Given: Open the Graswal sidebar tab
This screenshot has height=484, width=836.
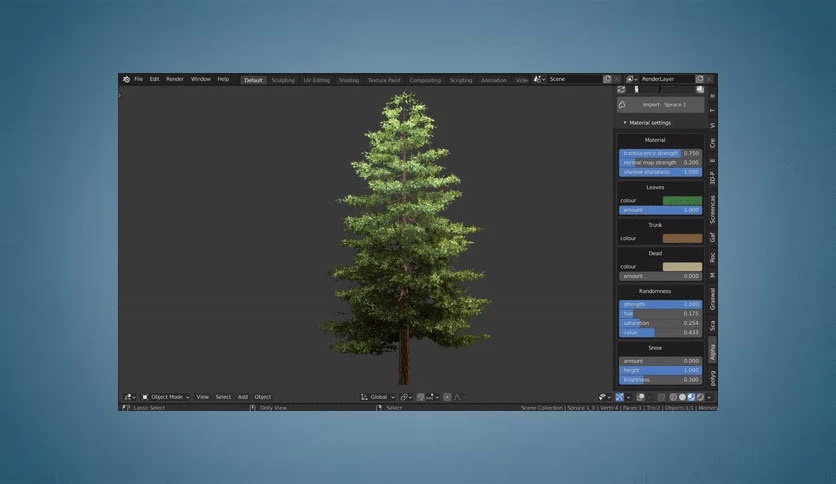Looking at the screenshot, I should (x=712, y=299).
